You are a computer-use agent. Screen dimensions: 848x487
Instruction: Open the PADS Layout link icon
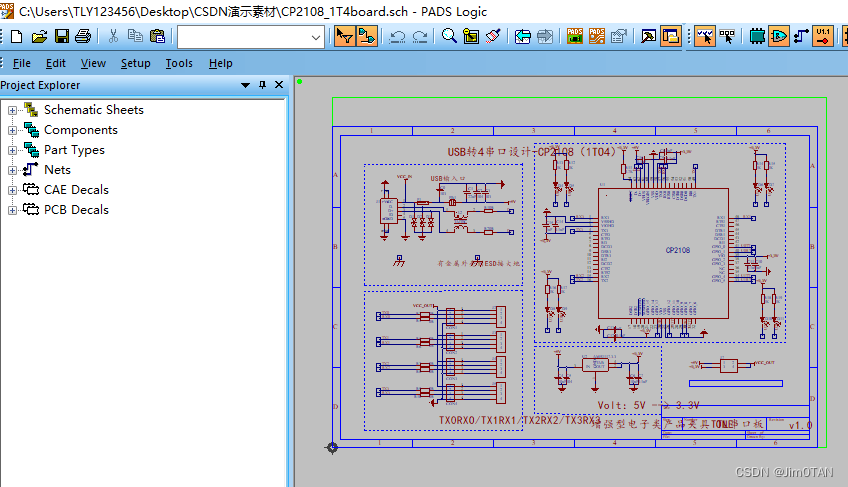click(x=575, y=36)
